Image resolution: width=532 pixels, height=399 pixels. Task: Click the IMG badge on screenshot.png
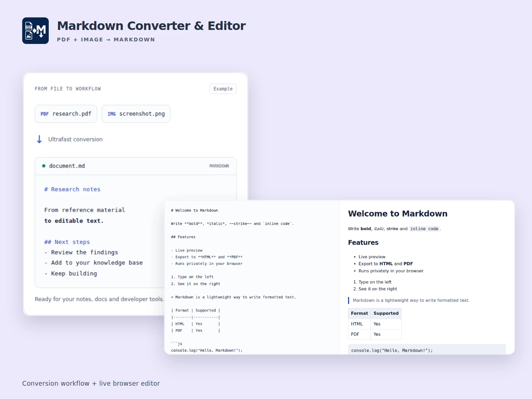(112, 114)
